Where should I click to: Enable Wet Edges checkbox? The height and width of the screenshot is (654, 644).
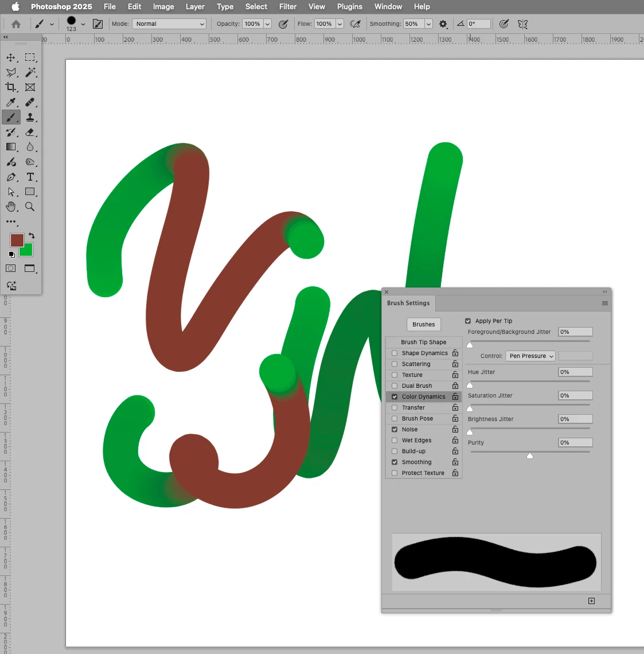(x=395, y=440)
